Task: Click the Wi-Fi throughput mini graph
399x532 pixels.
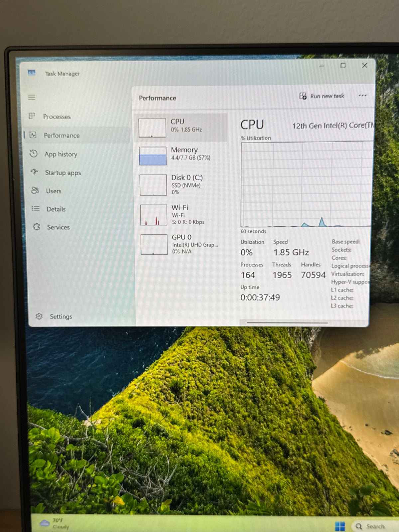Action: 154,215
